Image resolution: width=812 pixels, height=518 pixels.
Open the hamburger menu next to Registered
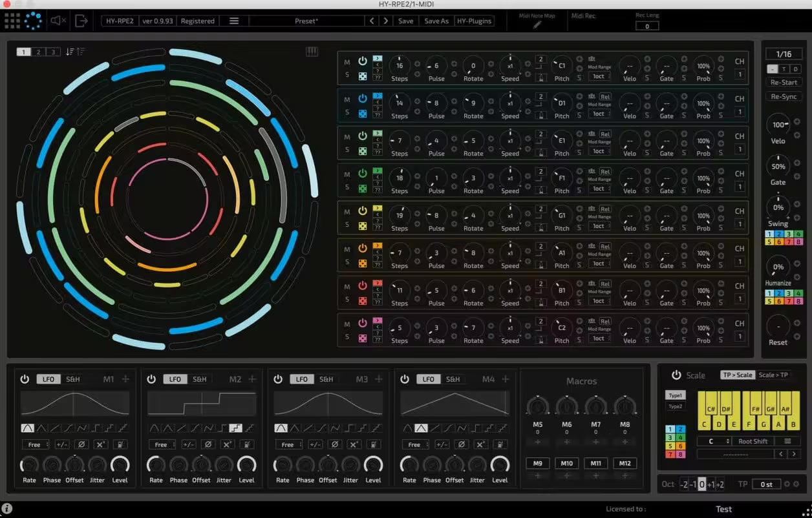(x=233, y=21)
